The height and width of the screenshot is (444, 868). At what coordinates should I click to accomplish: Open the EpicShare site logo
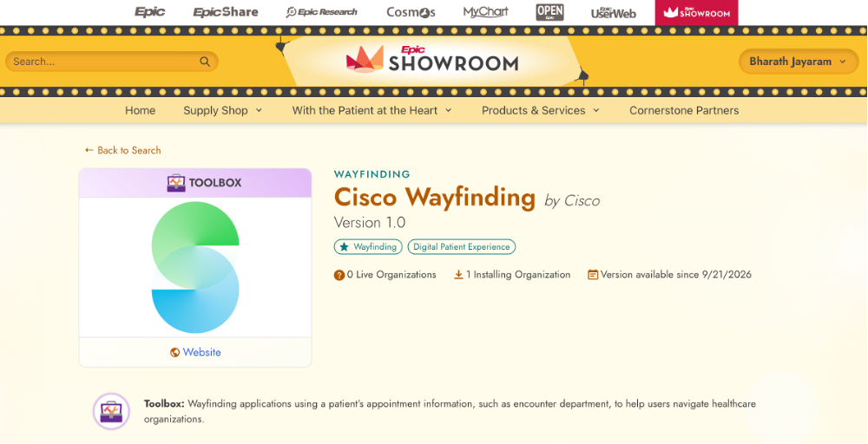click(x=226, y=11)
